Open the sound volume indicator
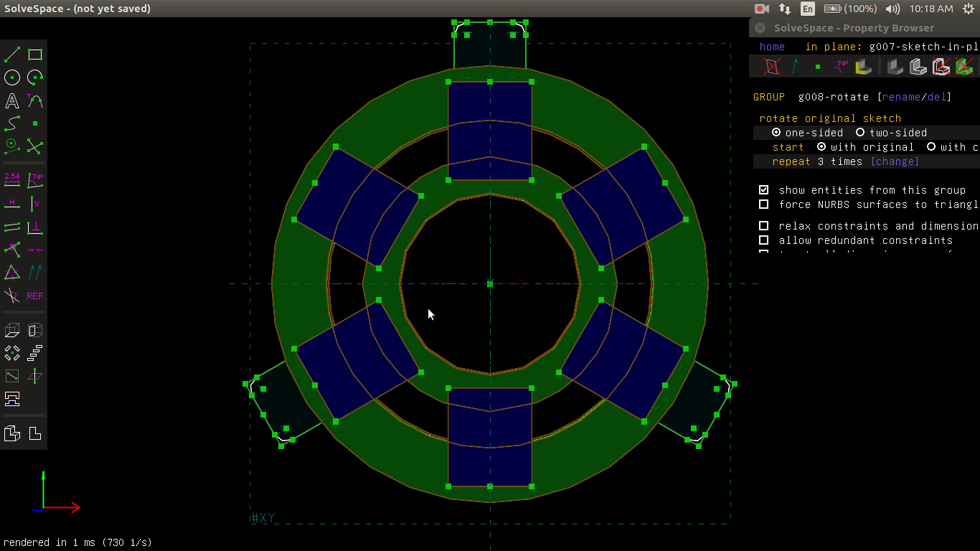Viewport: 980px width, 551px height. pos(892,9)
